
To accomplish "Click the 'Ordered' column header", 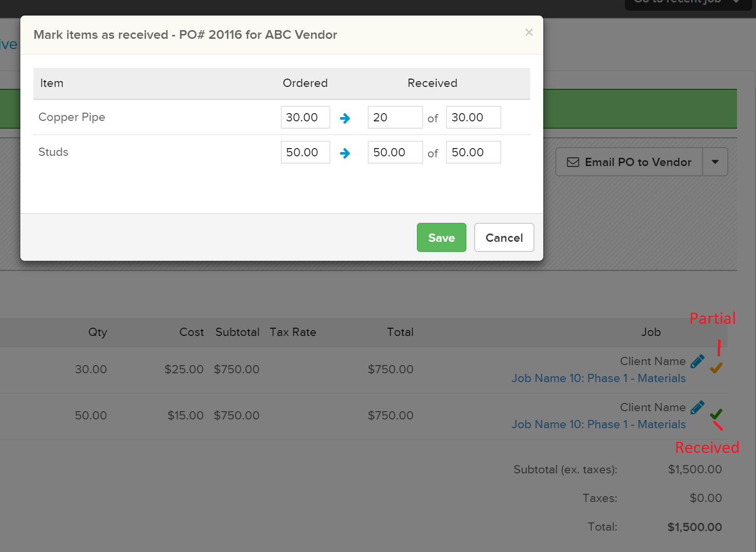I will pos(305,83).
